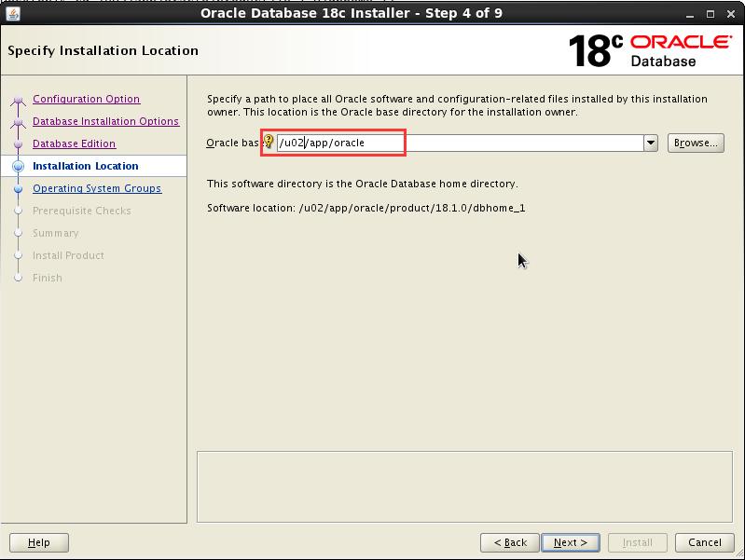The width and height of the screenshot is (745, 560).
Task: Click the Installation Location step bullet icon
Action: (x=18, y=167)
